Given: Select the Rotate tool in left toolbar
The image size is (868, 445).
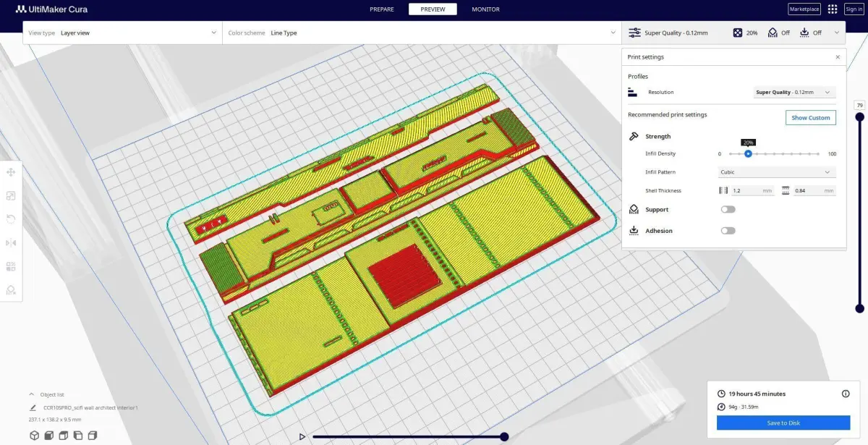Looking at the screenshot, I should click(11, 219).
